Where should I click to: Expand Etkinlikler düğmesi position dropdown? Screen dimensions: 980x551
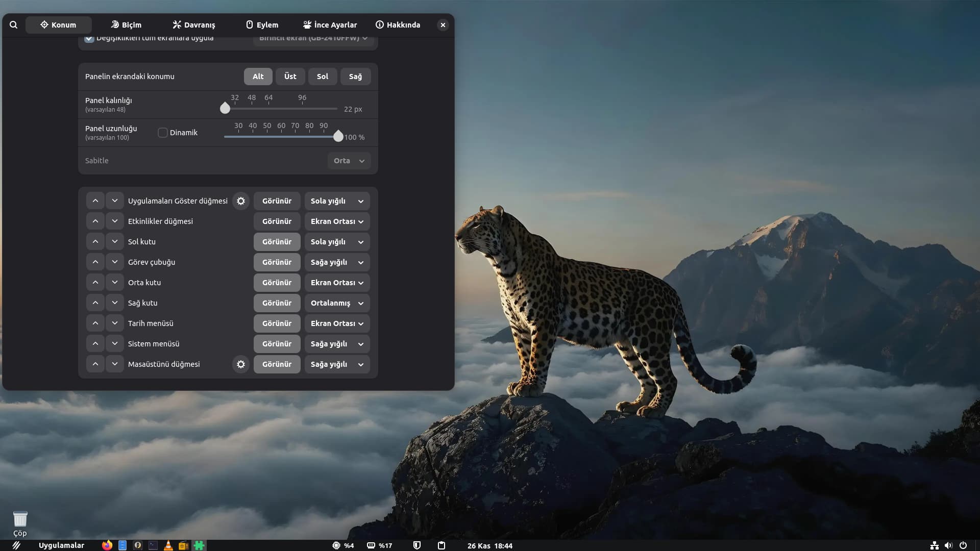point(337,221)
